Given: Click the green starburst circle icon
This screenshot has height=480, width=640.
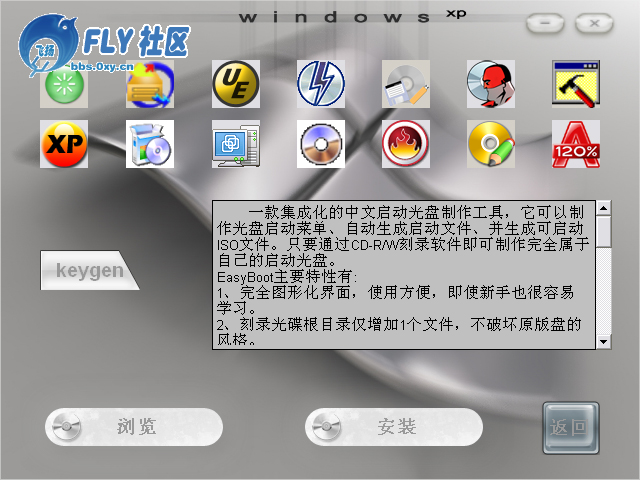Looking at the screenshot, I should (64, 84).
